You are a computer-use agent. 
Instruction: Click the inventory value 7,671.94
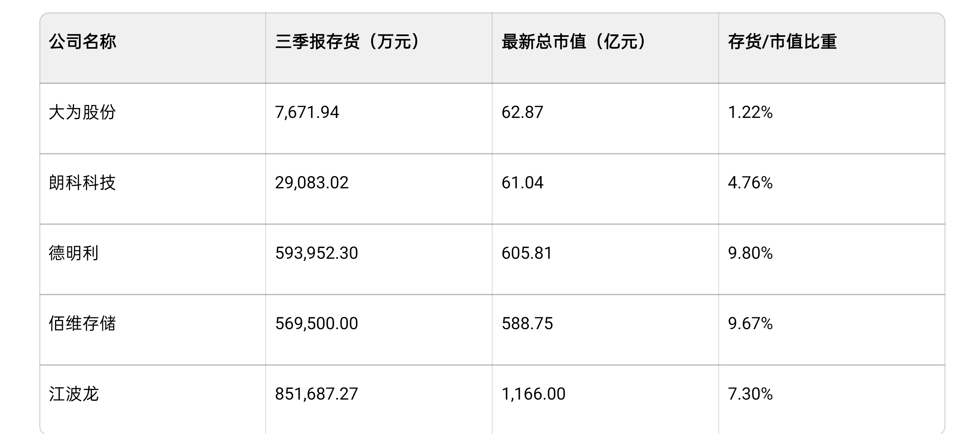(x=307, y=112)
